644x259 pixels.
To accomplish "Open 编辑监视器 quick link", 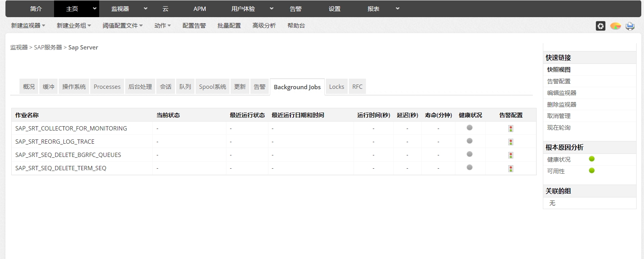I will point(562,93).
